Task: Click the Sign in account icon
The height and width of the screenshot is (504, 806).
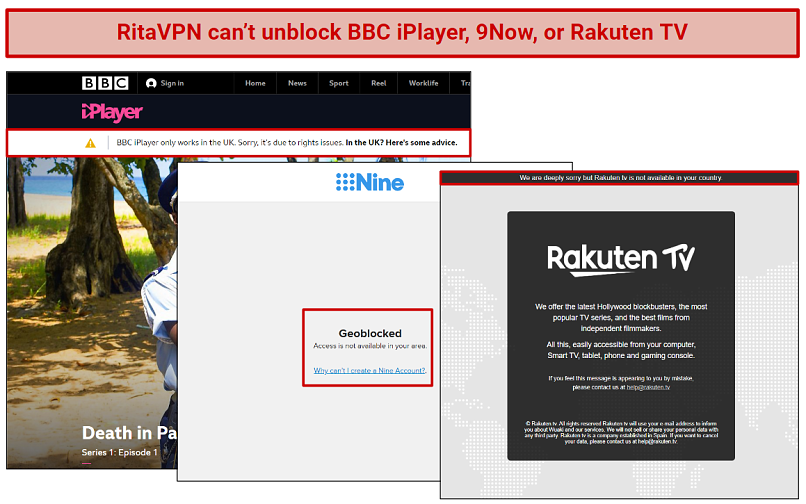Action: (x=151, y=83)
